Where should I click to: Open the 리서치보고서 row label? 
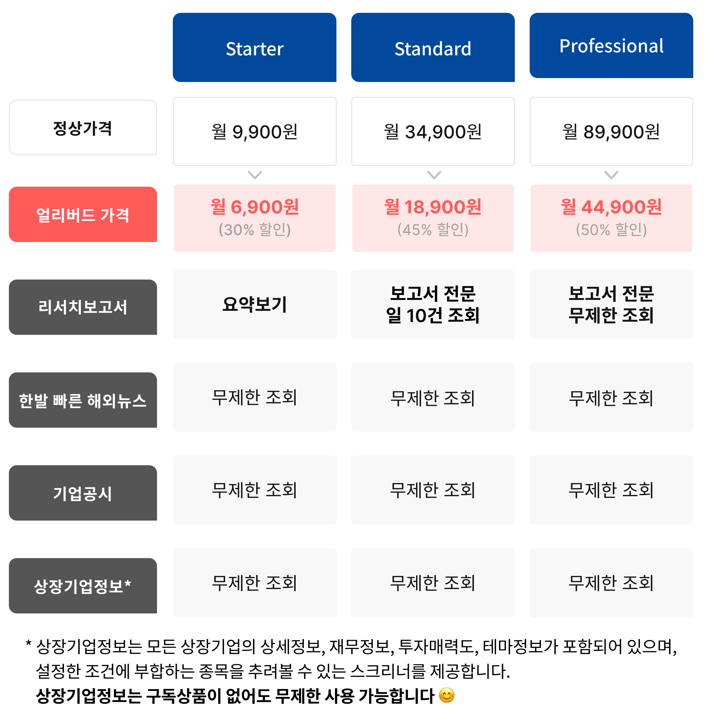tap(83, 307)
